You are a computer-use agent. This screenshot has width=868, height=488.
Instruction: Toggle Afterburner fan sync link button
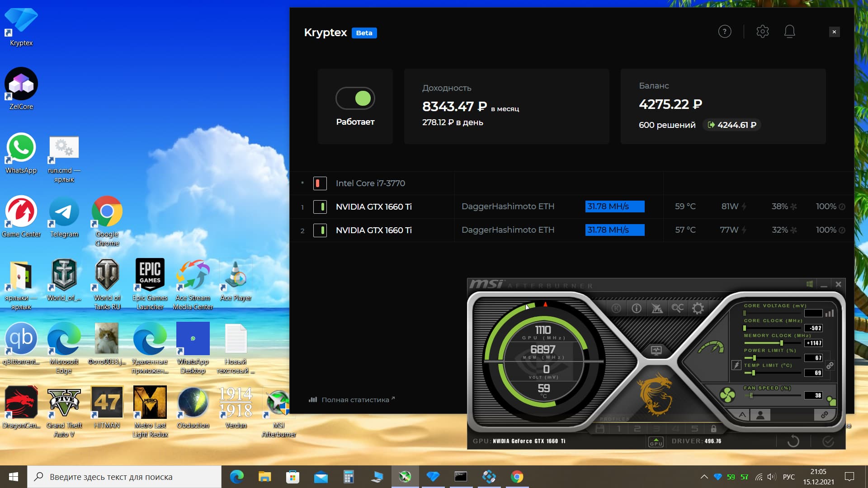pyautogui.click(x=824, y=414)
